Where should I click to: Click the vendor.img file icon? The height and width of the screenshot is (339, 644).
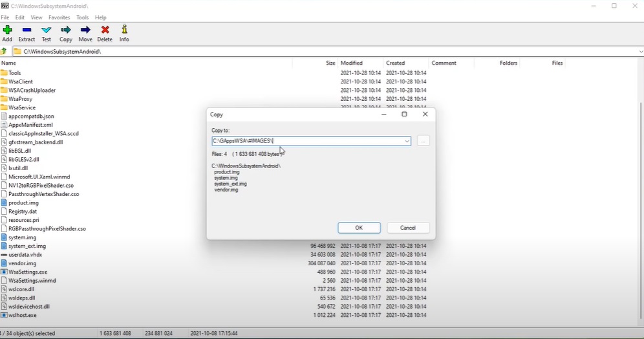click(4, 263)
